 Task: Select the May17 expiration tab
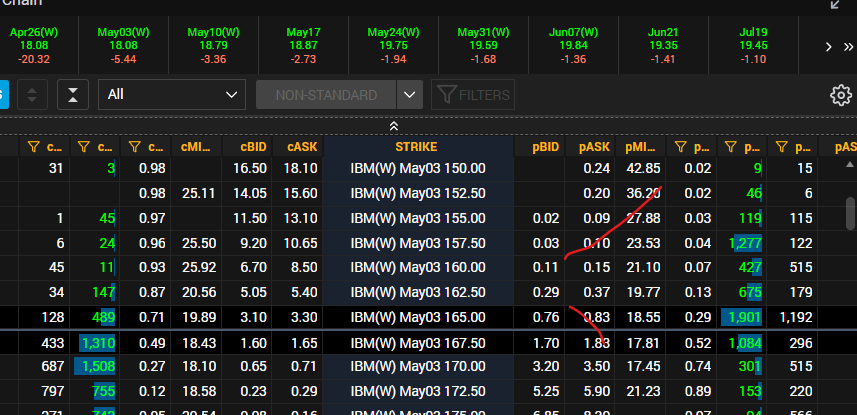point(303,45)
